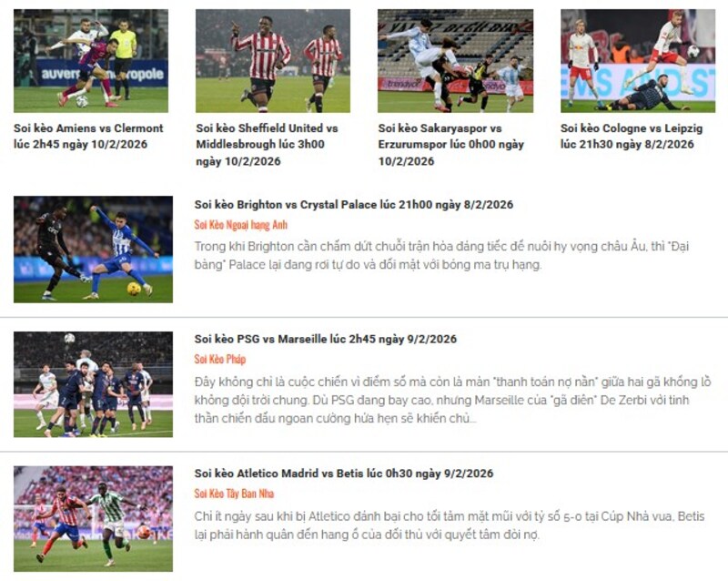
Task: Open the PSG vs Marseille thumbnail
Action: click(94, 384)
